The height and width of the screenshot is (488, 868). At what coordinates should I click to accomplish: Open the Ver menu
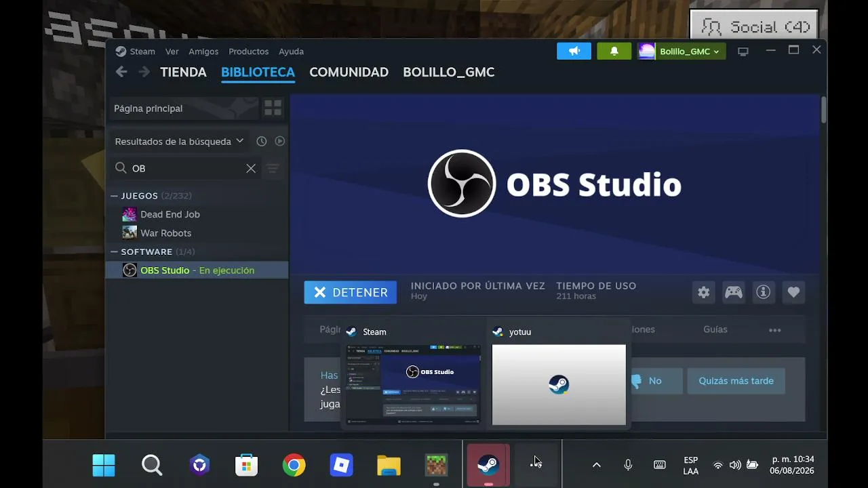[x=172, y=52]
